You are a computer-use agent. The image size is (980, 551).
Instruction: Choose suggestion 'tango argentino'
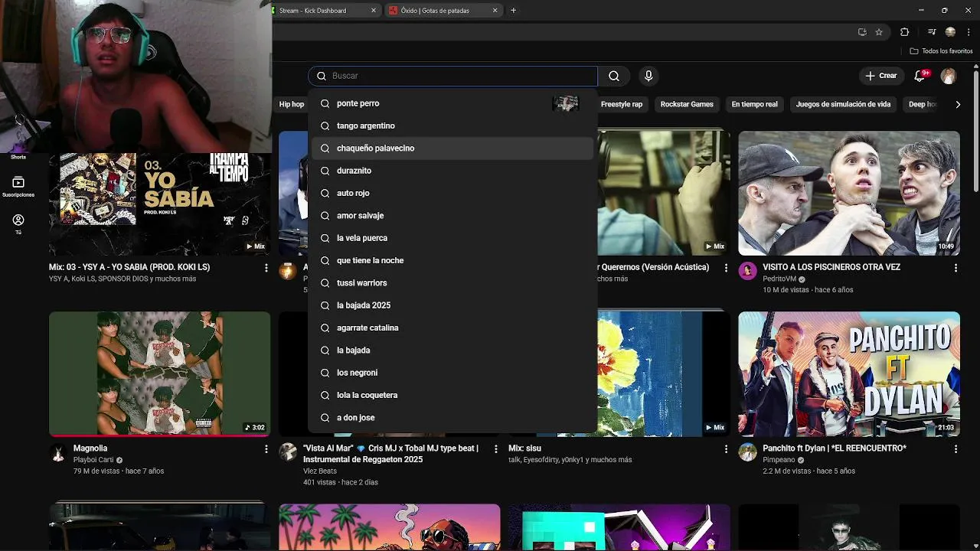452,126
